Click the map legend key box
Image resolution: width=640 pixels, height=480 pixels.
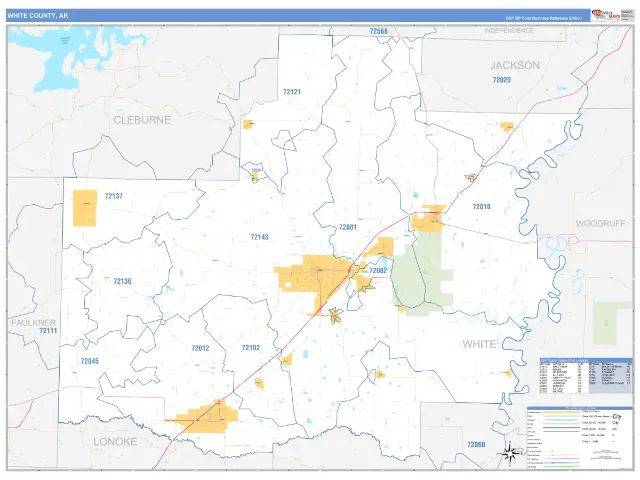point(580,437)
